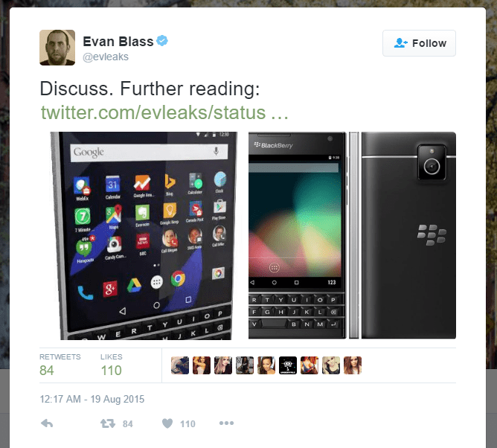Open Evan Blass profile avatar
The width and height of the screenshot is (497, 448).
coord(57,48)
